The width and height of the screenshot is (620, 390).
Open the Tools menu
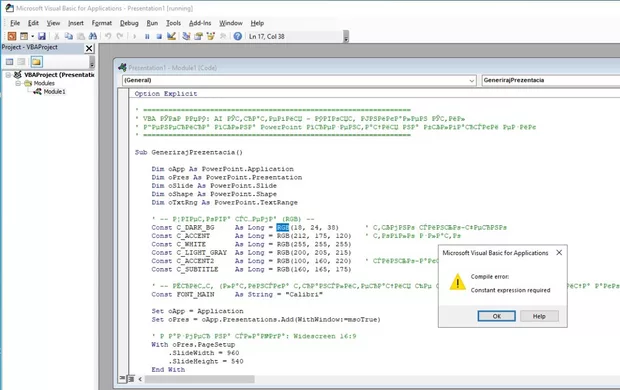pyautogui.click(x=173, y=23)
